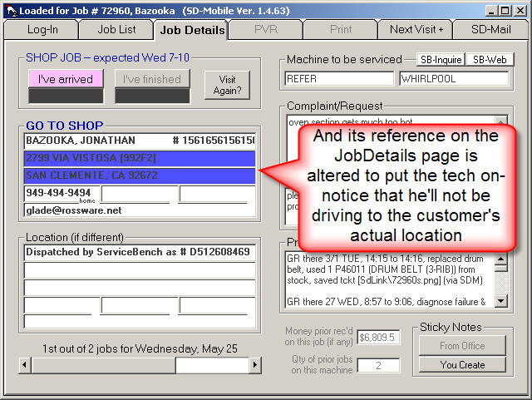Click the right arrow of job scrollbar
The image size is (532, 400).
[255, 365]
